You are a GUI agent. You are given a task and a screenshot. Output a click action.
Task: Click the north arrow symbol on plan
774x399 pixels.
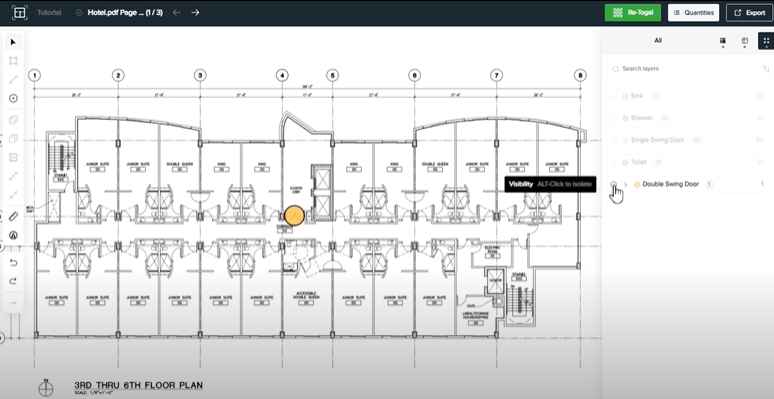click(46, 388)
